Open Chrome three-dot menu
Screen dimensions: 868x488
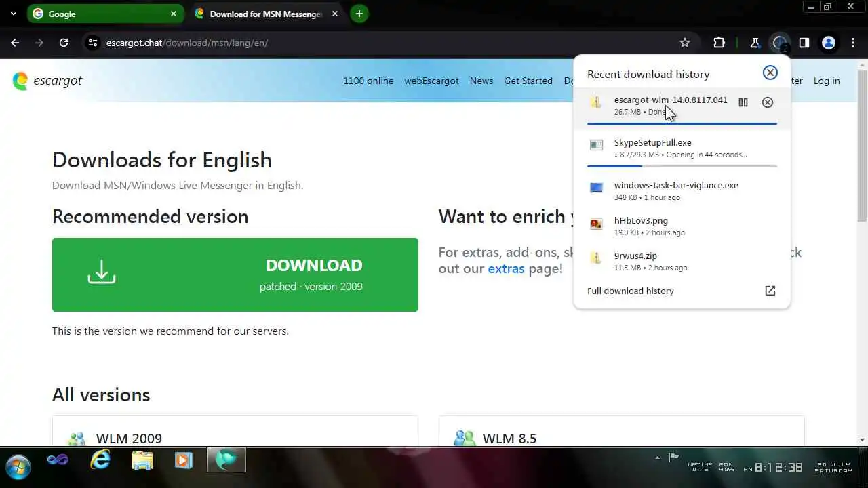click(x=852, y=43)
